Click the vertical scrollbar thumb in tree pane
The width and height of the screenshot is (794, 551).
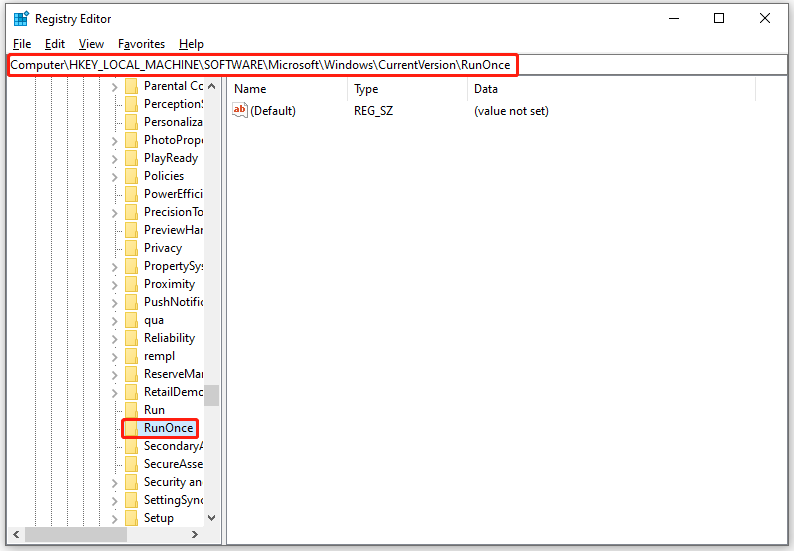coord(212,396)
